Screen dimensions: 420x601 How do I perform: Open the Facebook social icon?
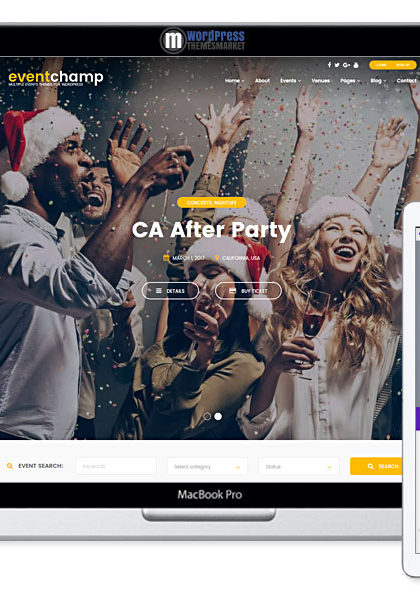click(x=329, y=65)
